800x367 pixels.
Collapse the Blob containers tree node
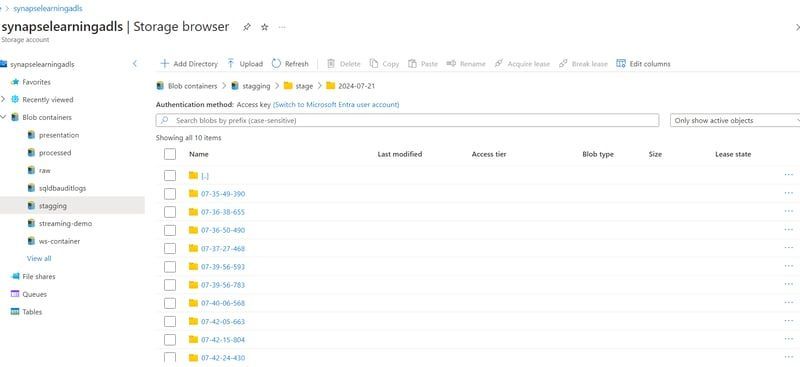pyautogui.click(x=3, y=117)
